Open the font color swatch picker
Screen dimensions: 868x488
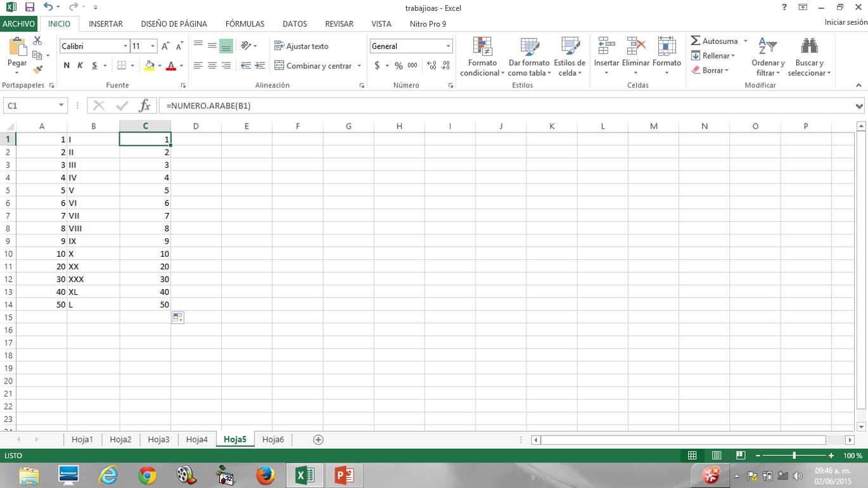click(x=181, y=65)
